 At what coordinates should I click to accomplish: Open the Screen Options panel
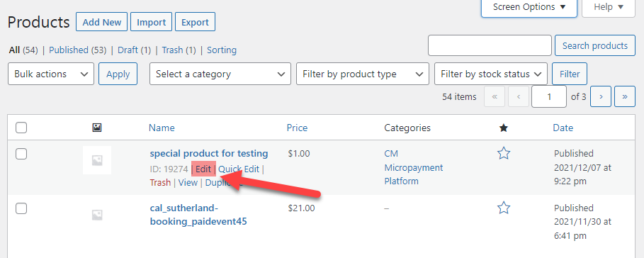(529, 7)
